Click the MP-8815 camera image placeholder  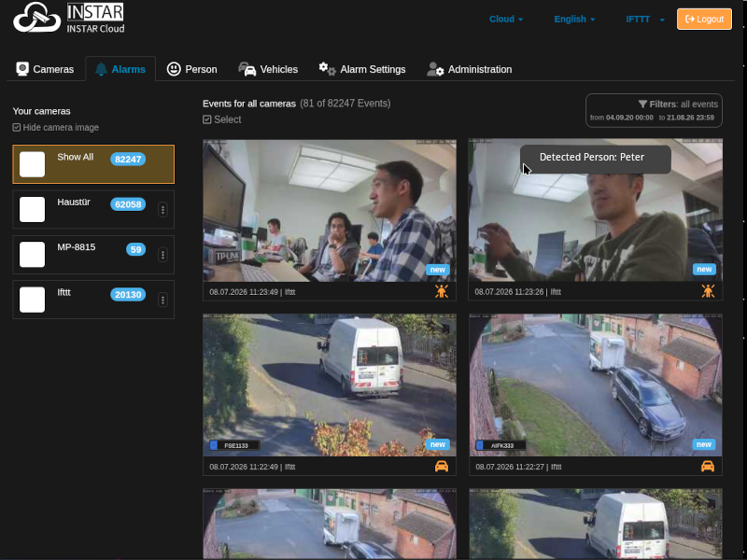[x=32, y=255]
